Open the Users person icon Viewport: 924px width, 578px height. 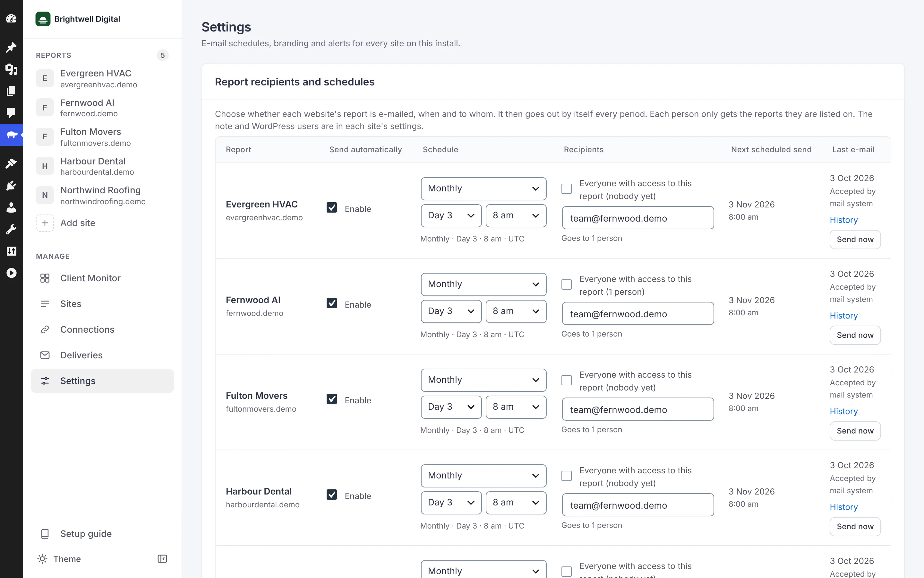pyautogui.click(x=12, y=207)
